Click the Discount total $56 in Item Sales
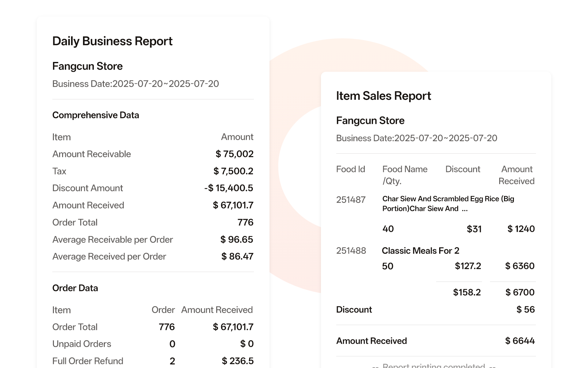Screen dimensions: 588x368 click(525, 309)
